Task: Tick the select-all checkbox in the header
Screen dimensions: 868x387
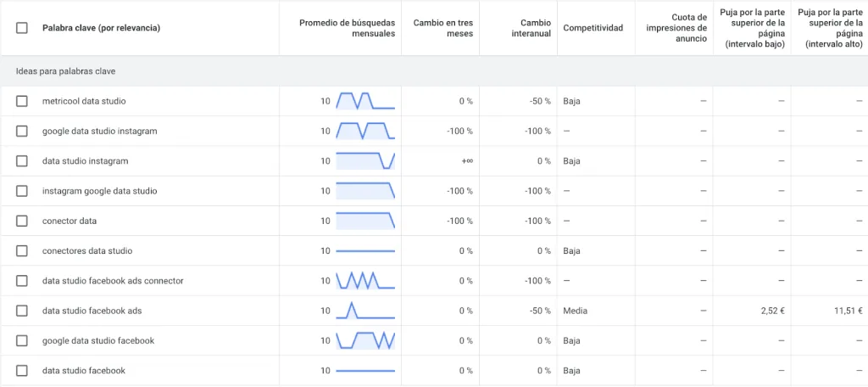Action: 21,28
